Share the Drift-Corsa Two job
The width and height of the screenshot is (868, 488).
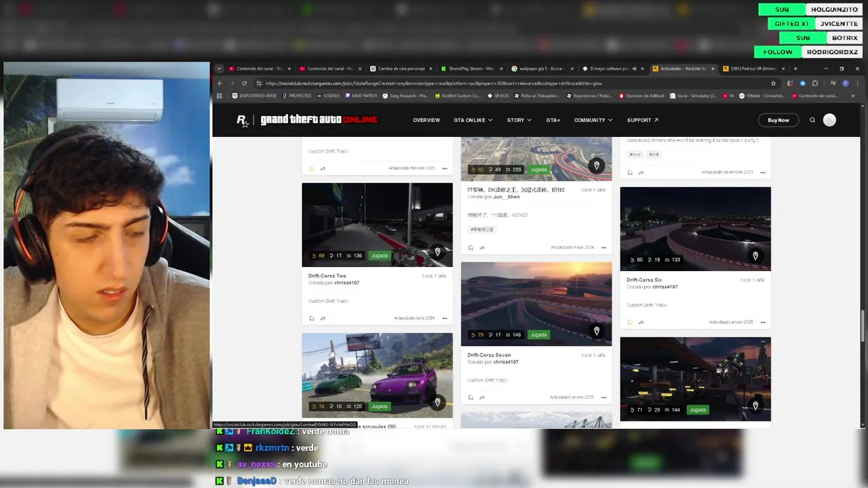click(323, 318)
